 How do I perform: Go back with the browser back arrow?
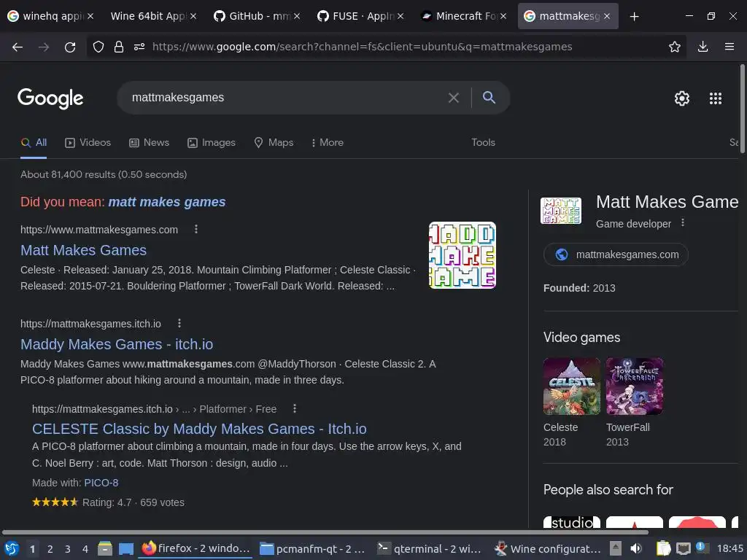point(18,47)
